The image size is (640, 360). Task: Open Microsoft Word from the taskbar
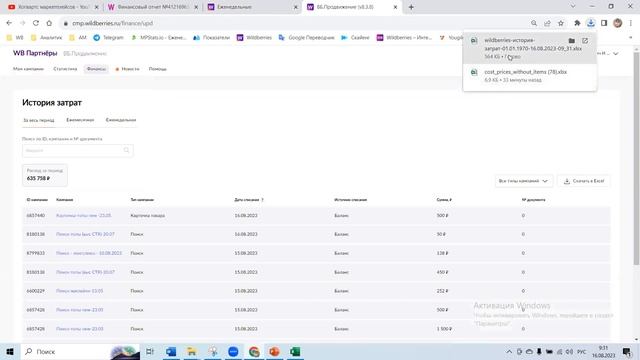(x=171, y=351)
